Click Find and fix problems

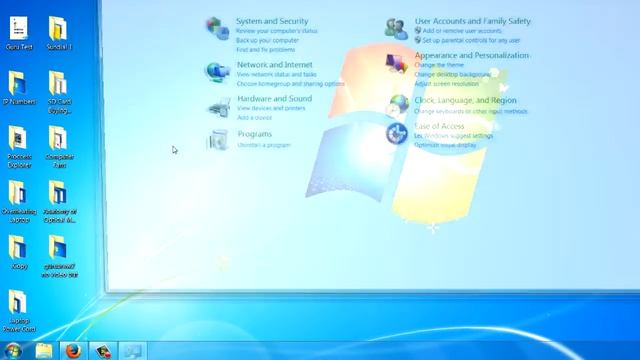pos(266,50)
